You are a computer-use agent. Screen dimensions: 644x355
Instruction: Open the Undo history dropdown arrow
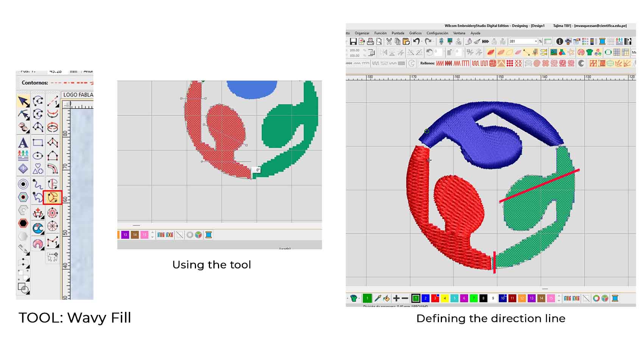(x=422, y=42)
